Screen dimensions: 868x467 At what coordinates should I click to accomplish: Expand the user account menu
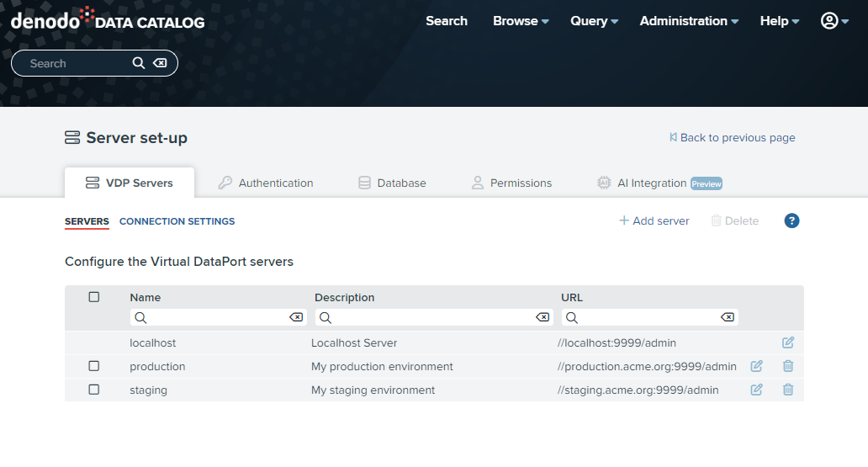[834, 21]
